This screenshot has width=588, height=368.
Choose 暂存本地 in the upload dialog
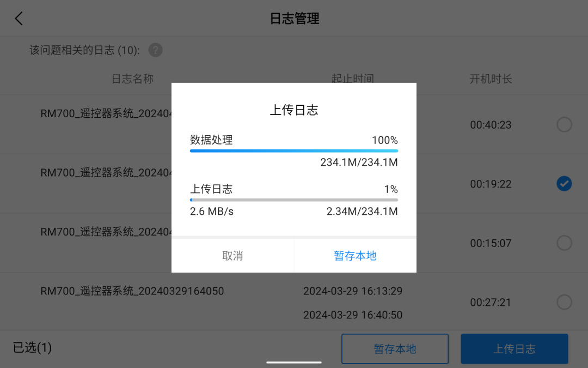[x=355, y=256]
